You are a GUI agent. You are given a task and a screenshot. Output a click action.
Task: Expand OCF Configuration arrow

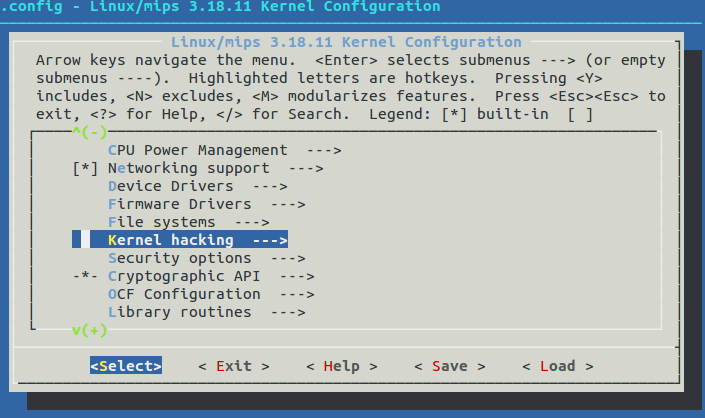click(297, 294)
